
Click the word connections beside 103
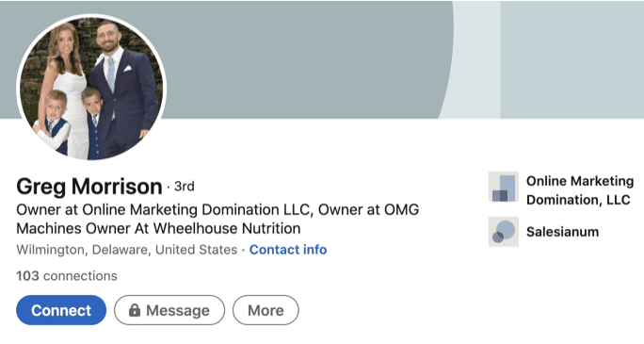click(80, 276)
